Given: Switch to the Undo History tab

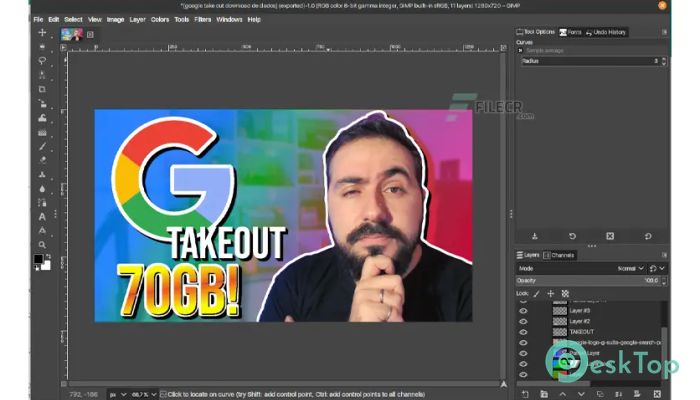Looking at the screenshot, I should [x=606, y=32].
